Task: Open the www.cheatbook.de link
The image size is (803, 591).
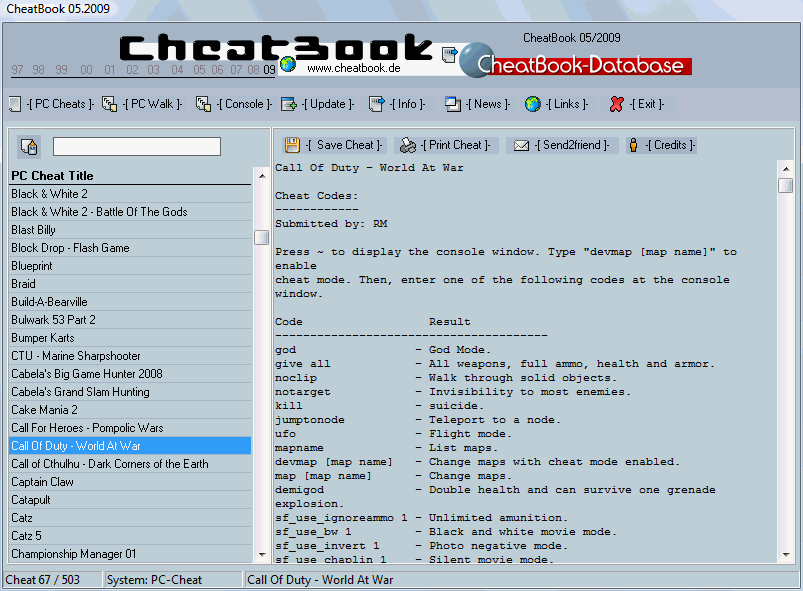Action: 354,68
